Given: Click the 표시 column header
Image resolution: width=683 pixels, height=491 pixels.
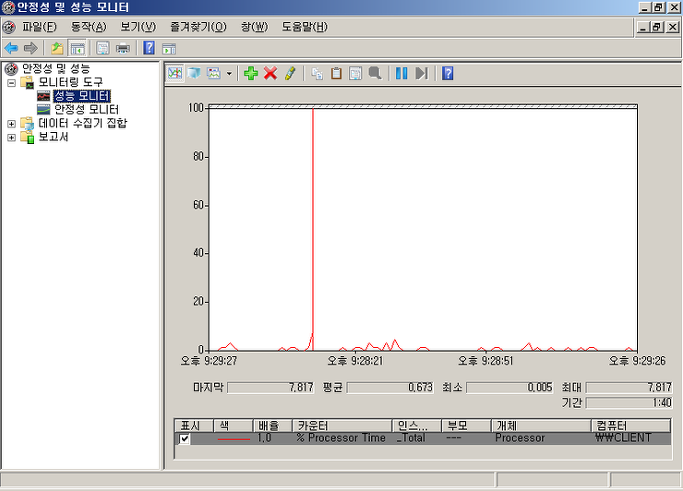Looking at the screenshot, I should point(194,426).
